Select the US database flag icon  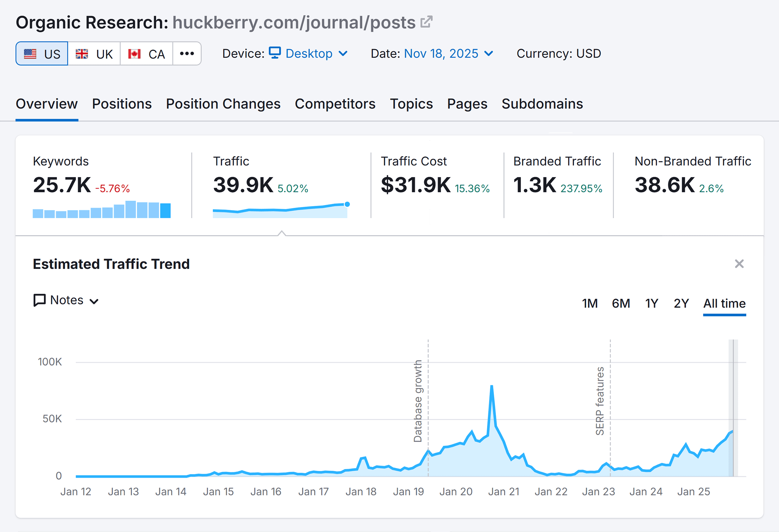(31, 53)
